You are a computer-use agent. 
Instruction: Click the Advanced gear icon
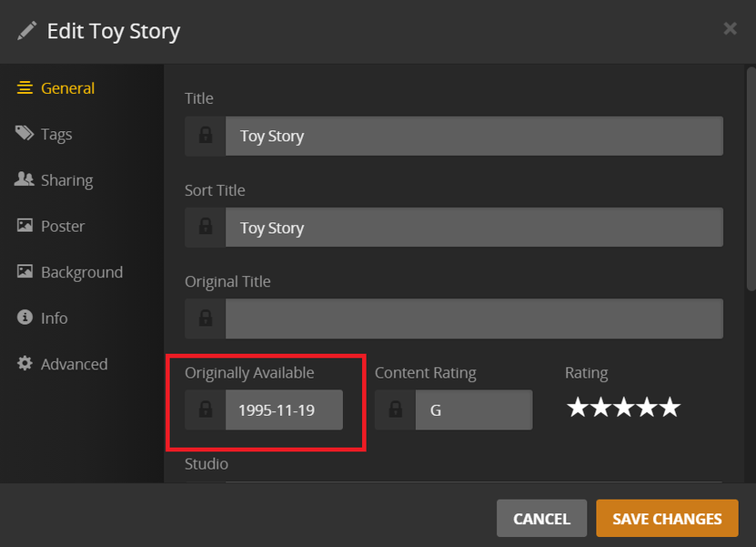pos(25,363)
